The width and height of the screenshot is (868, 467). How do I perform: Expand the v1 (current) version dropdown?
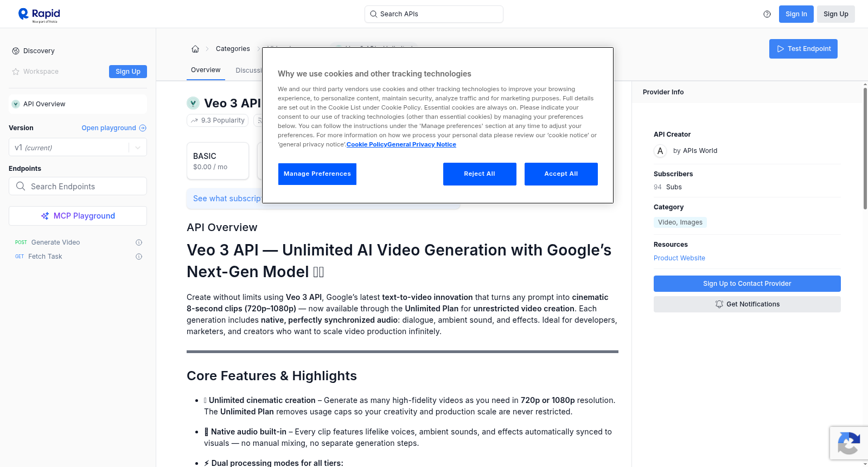point(78,148)
